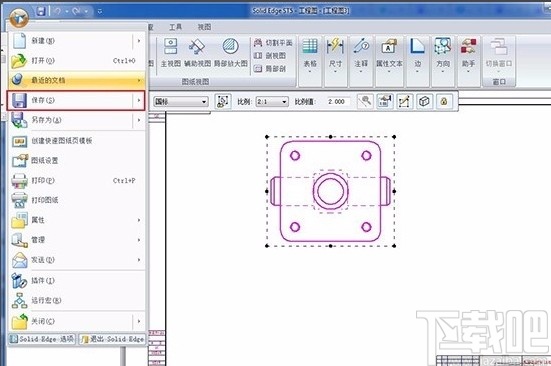Click the 辅助视图 tool icon
This screenshot has width=551, height=366.
(197, 53)
